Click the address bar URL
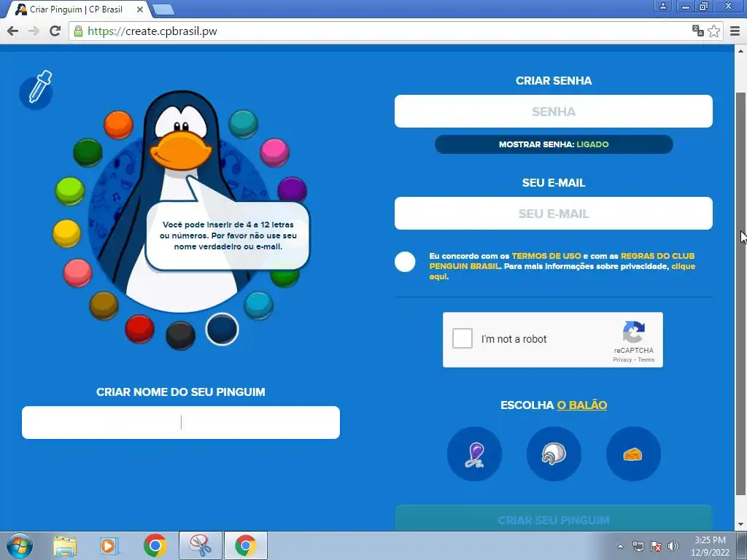The width and height of the screenshot is (747, 560). [x=152, y=31]
